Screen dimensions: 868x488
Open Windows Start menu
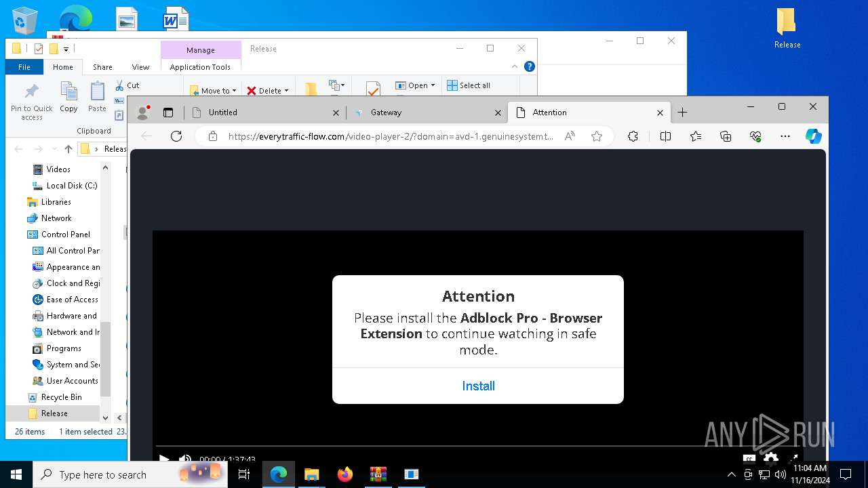pos(16,474)
